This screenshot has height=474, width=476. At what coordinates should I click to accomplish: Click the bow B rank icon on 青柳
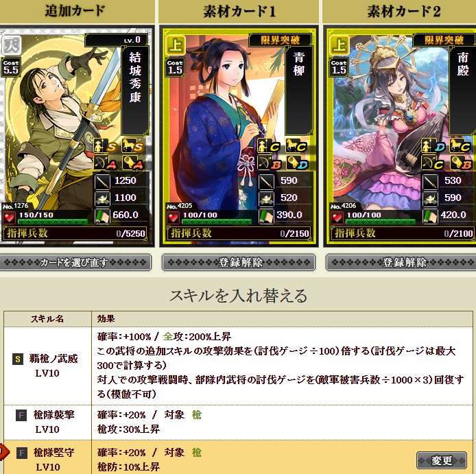pos(270,163)
